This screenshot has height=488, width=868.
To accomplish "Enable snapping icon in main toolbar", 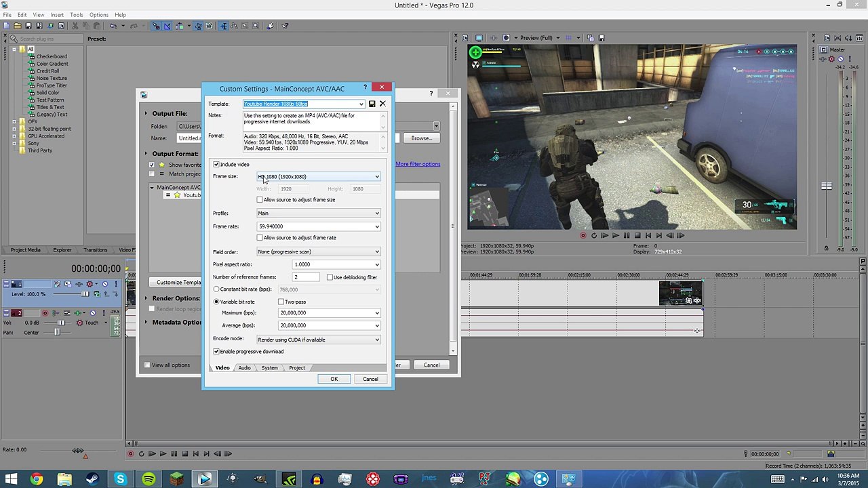I will 156,26.
